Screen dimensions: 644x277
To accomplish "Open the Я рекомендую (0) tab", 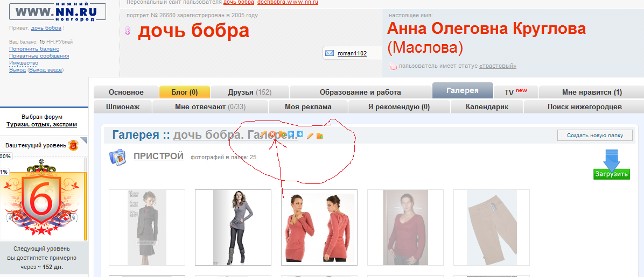I will click(399, 106).
